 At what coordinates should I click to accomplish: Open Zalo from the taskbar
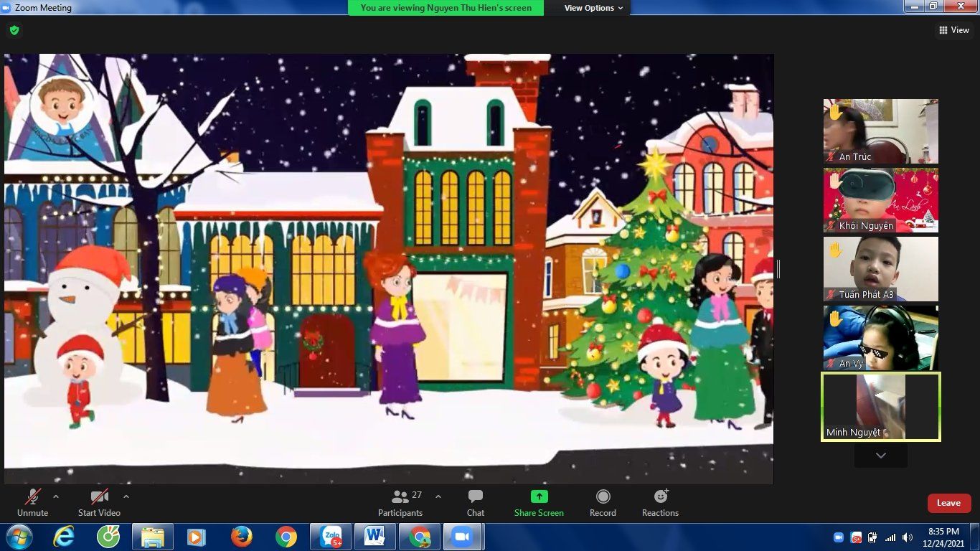coord(331,537)
